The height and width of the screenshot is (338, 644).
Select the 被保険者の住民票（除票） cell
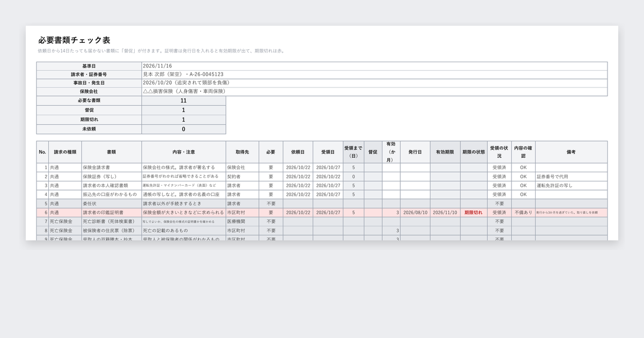(x=112, y=231)
